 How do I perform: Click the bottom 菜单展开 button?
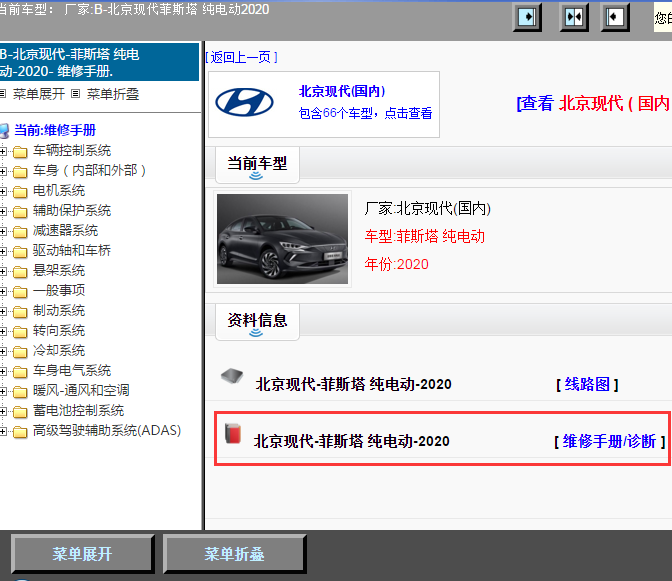click(82, 554)
